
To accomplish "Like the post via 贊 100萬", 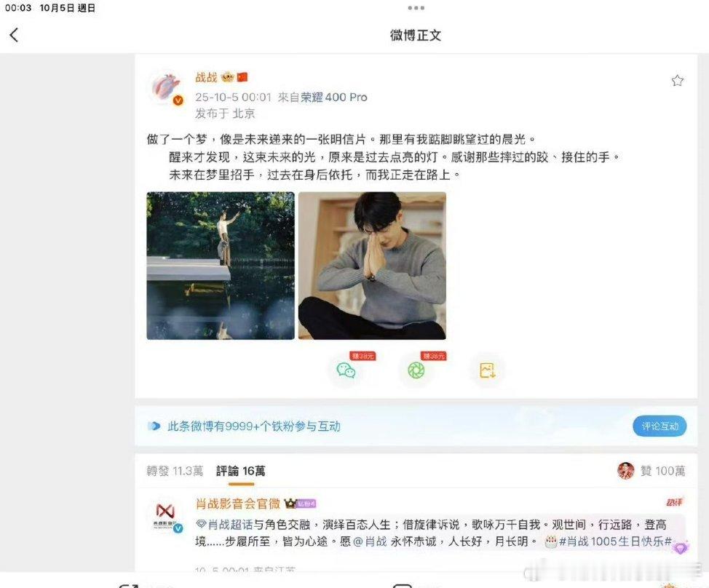I will pos(651,471).
